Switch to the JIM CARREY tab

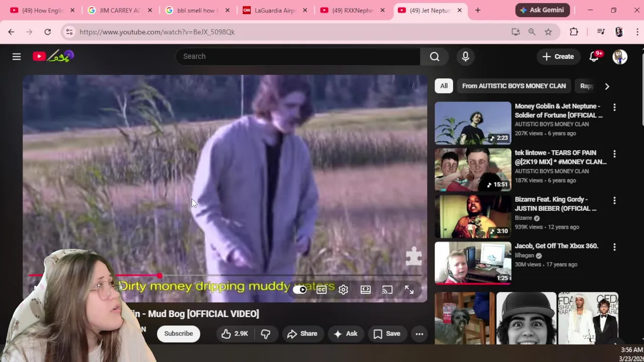coord(120,10)
